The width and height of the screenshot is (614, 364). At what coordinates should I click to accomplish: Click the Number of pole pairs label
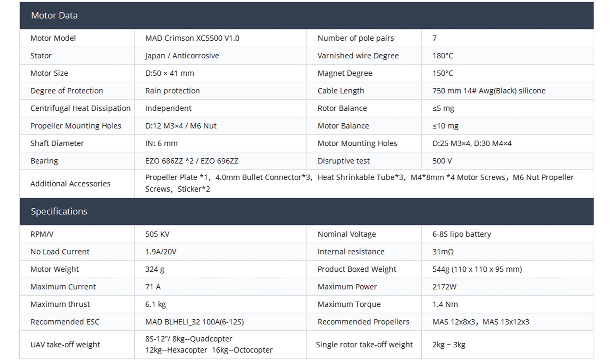pyautogui.click(x=355, y=38)
